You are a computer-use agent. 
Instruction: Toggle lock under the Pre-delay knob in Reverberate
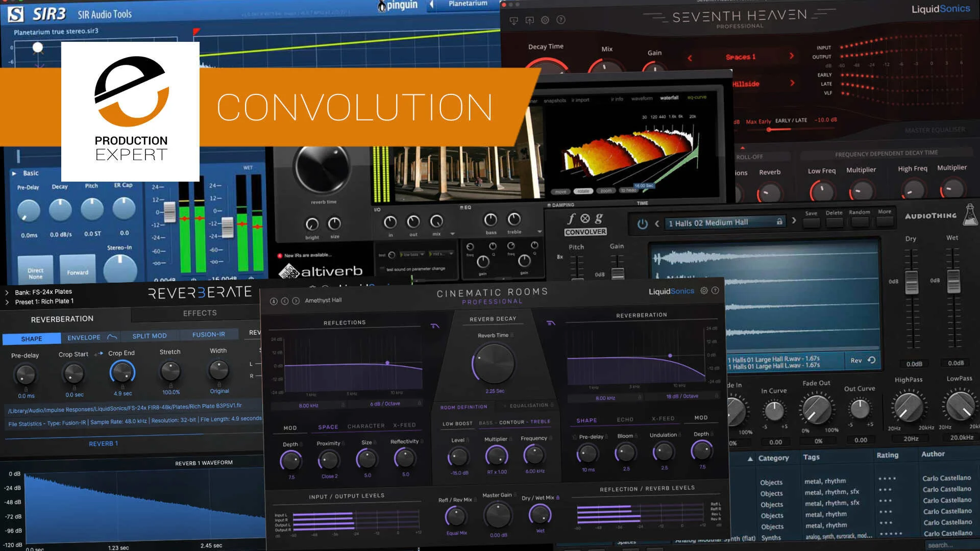point(26,389)
